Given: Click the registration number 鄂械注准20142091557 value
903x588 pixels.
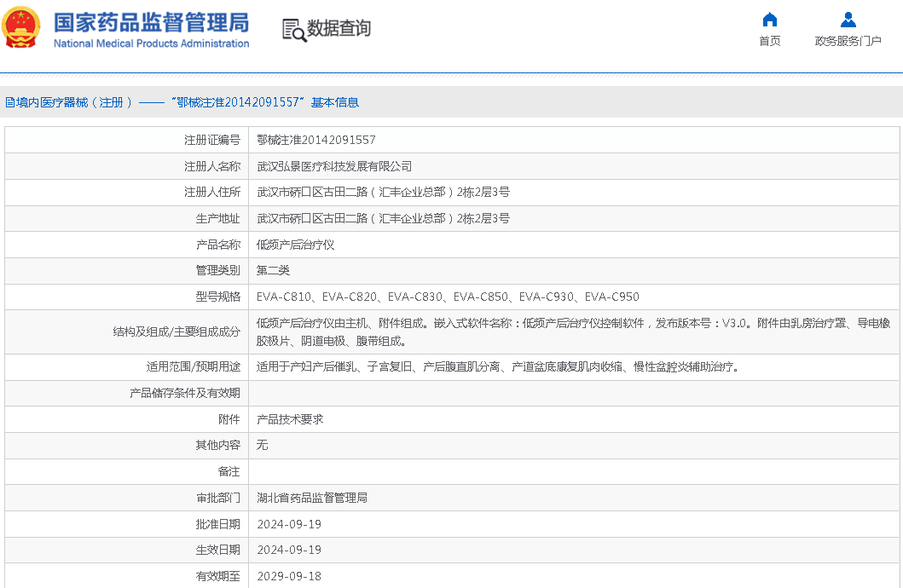Looking at the screenshot, I should pos(315,140).
